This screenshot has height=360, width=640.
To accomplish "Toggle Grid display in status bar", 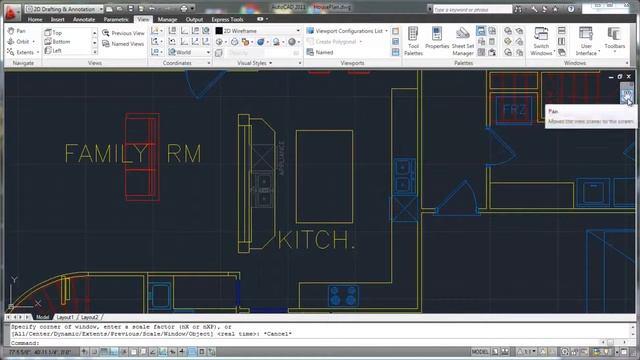I will tap(104, 352).
